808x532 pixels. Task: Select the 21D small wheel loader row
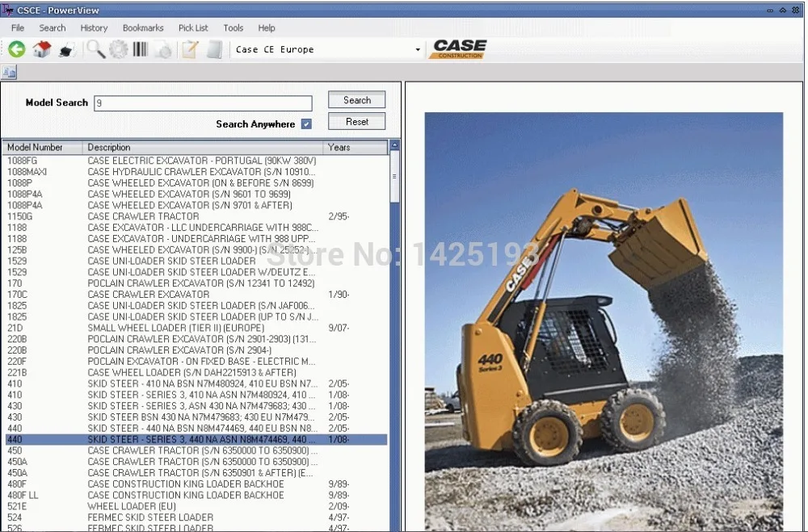(196, 328)
